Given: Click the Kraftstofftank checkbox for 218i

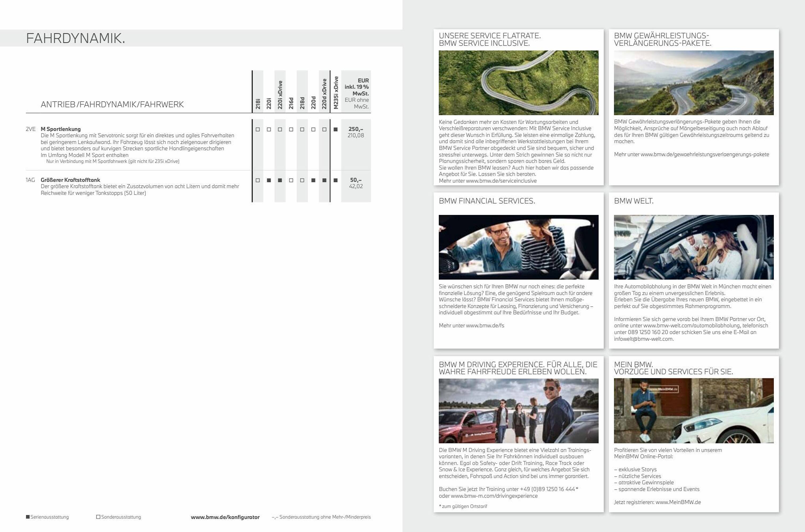Looking at the screenshot, I should [x=258, y=180].
